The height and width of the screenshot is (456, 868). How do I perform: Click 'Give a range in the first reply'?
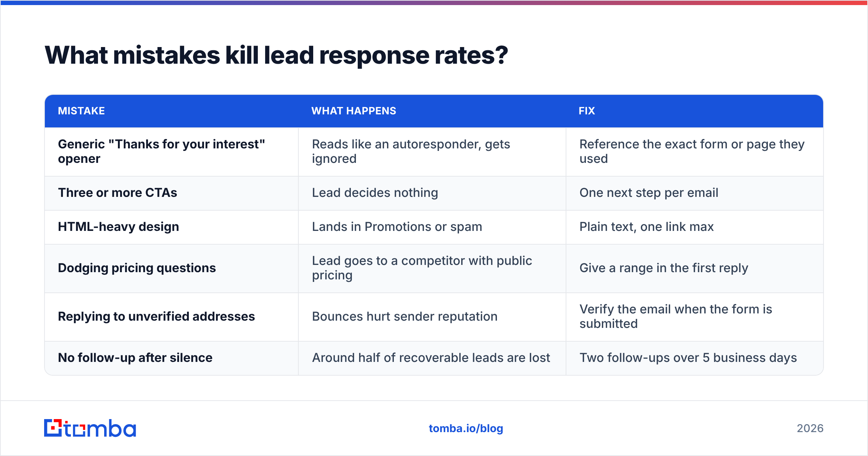(664, 268)
